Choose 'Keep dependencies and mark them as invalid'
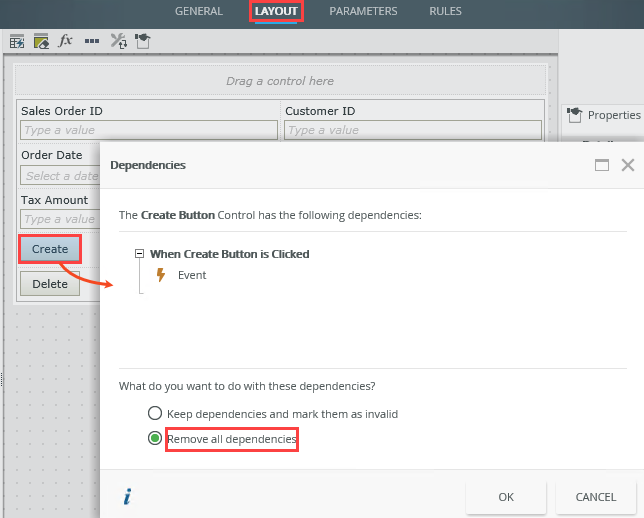 click(x=155, y=413)
